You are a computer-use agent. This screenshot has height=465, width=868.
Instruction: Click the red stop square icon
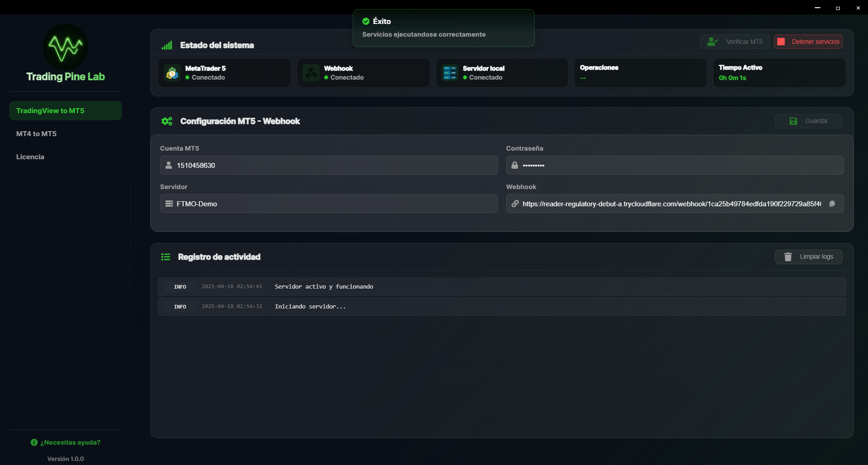[781, 42]
